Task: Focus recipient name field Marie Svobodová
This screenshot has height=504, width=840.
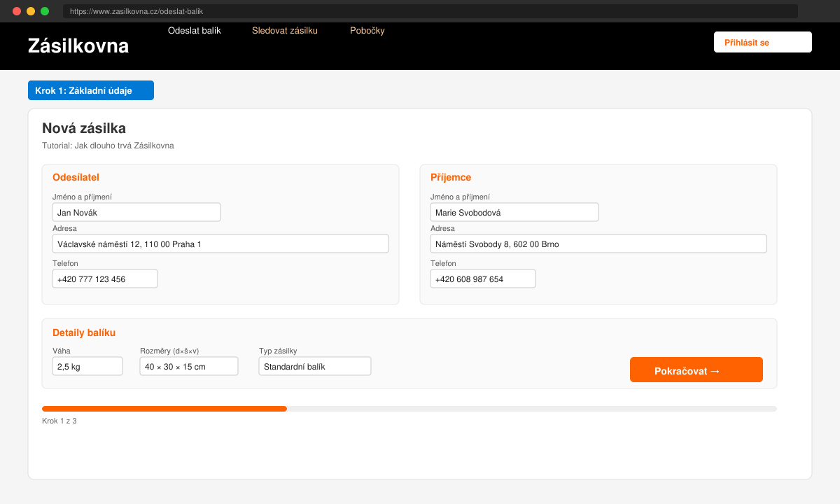Action: tap(514, 212)
